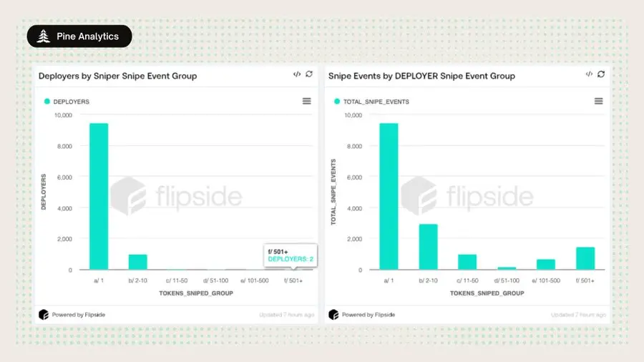Image resolution: width=644 pixels, height=362 pixels.
Task: Select the f/ 501+ bar in Snipe Events chart
Action: [585, 258]
